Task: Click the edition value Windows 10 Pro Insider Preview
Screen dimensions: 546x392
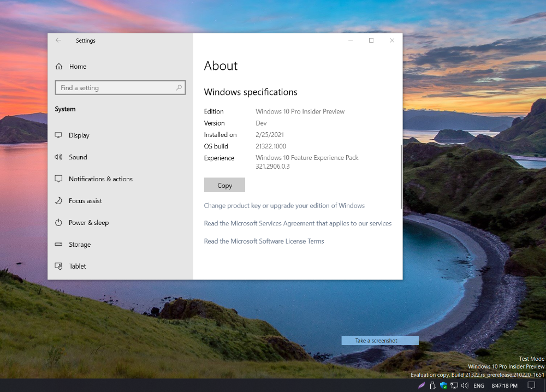Action: (300, 111)
